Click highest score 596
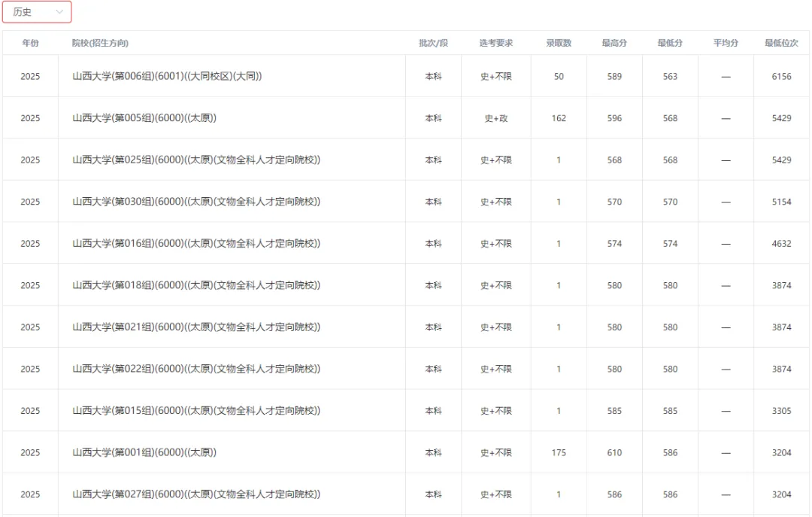The width and height of the screenshot is (812, 517). click(615, 118)
